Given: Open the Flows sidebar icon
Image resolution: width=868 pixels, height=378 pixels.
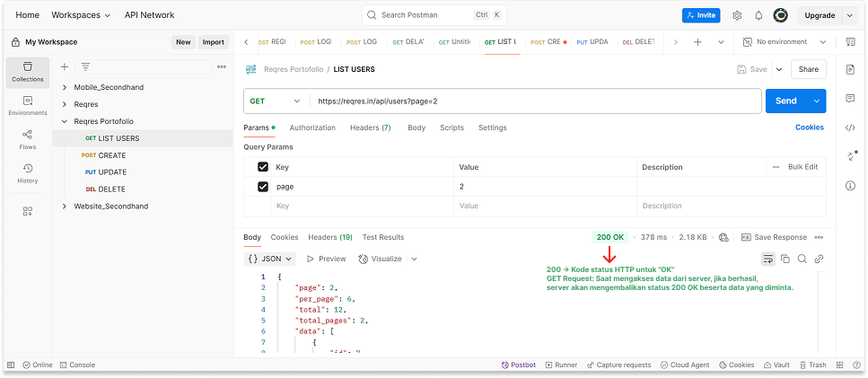Looking at the screenshot, I should coord(27,138).
